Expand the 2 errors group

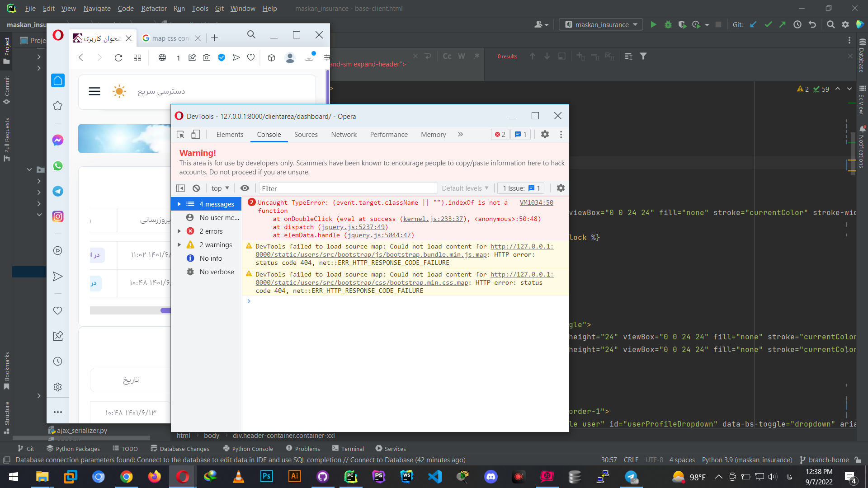click(179, 231)
